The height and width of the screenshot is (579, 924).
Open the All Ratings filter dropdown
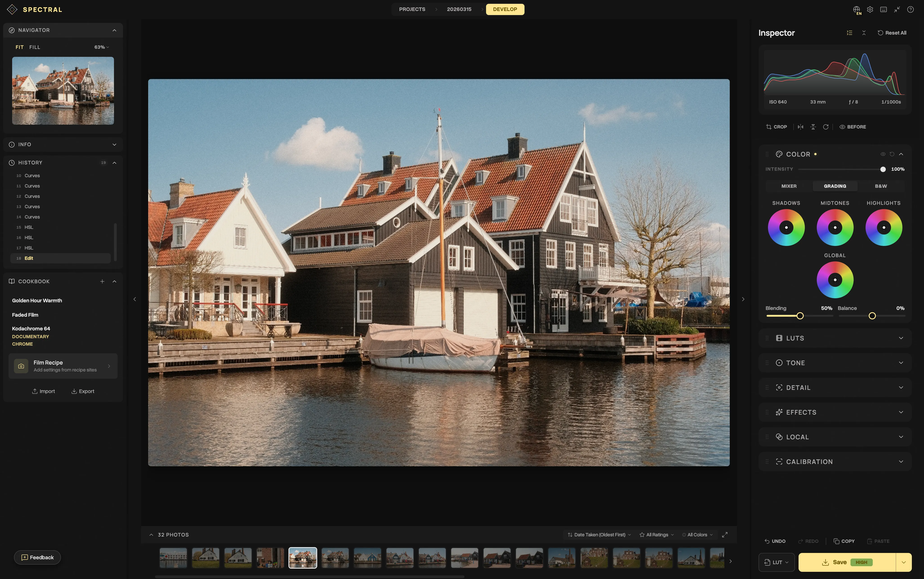pos(656,534)
